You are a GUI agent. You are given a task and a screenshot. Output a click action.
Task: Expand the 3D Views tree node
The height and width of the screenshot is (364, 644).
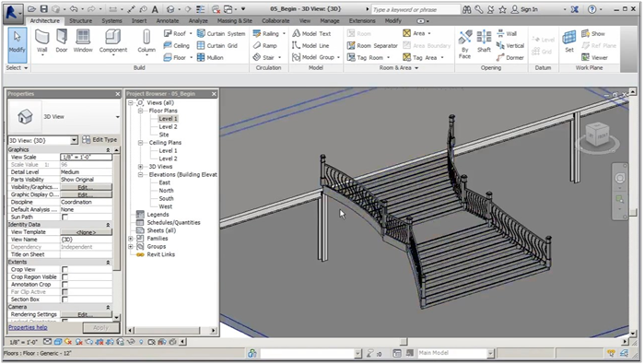click(x=140, y=167)
